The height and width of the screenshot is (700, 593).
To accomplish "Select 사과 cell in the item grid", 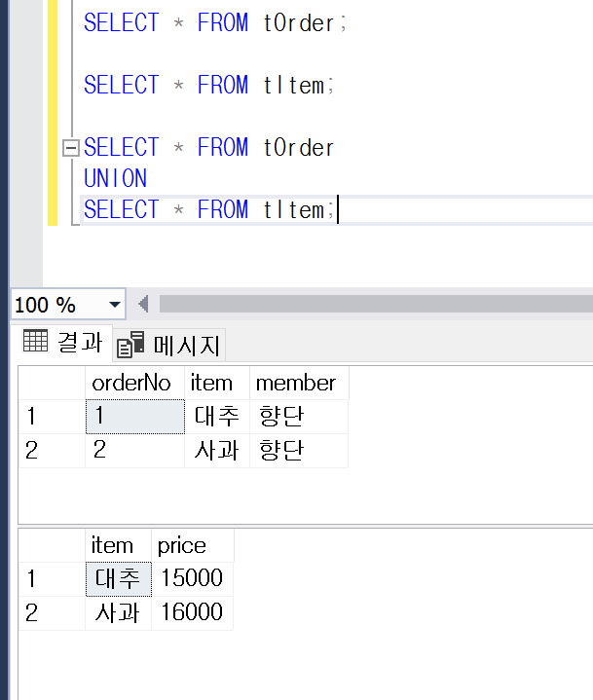I will [119, 613].
